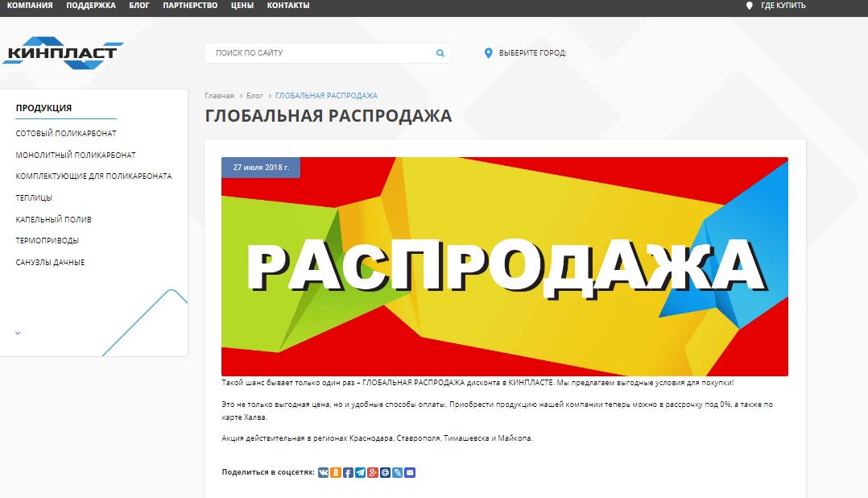Click the search magnifier icon
The width and height of the screenshot is (868, 498).
point(440,53)
